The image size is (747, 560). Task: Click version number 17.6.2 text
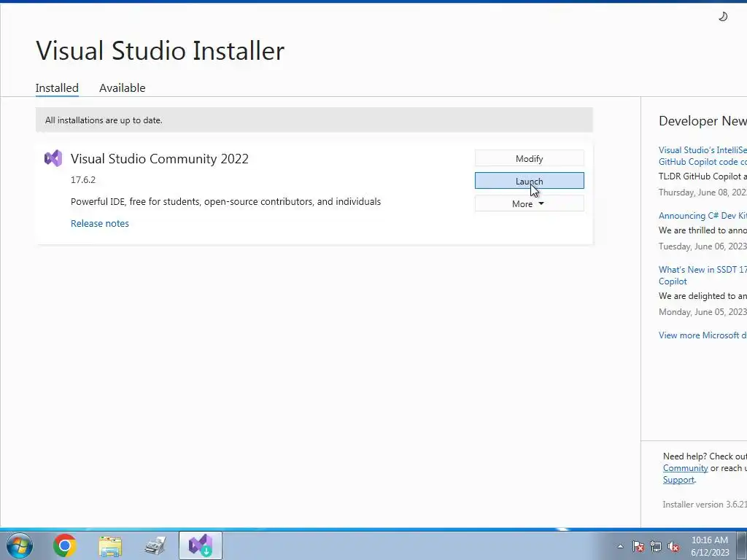(83, 179)
